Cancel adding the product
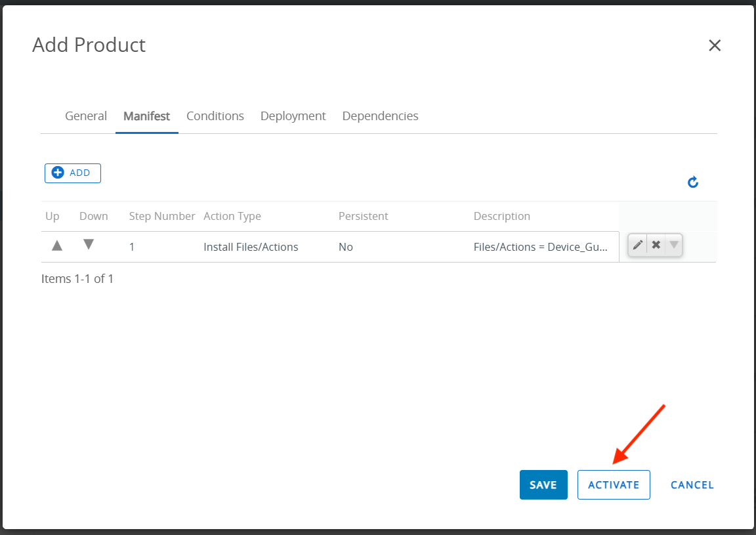The width and height of the screenshot is (756, 535). (692, 485)
